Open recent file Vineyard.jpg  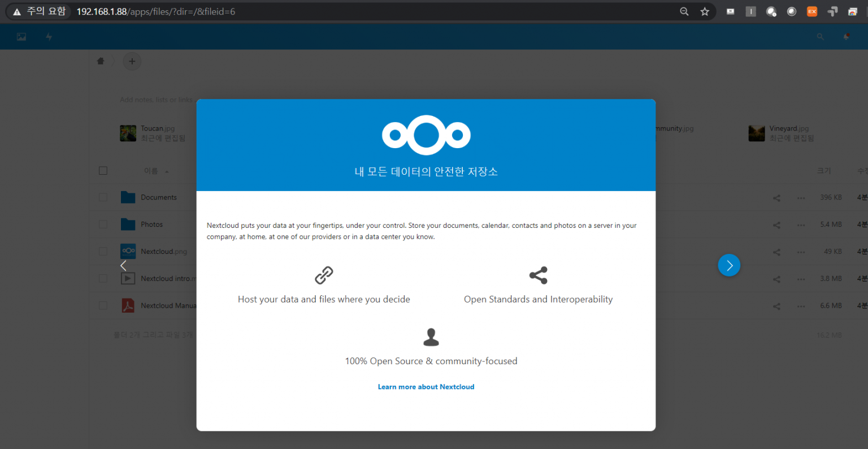pyautogui.click(x=789, y=128)
